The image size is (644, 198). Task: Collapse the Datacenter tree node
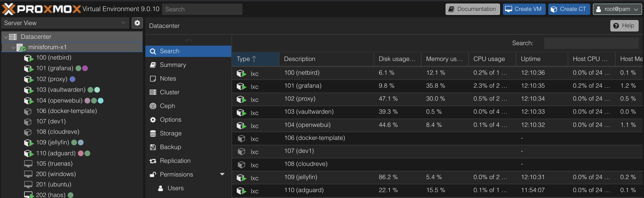click(x=5, y=37)
